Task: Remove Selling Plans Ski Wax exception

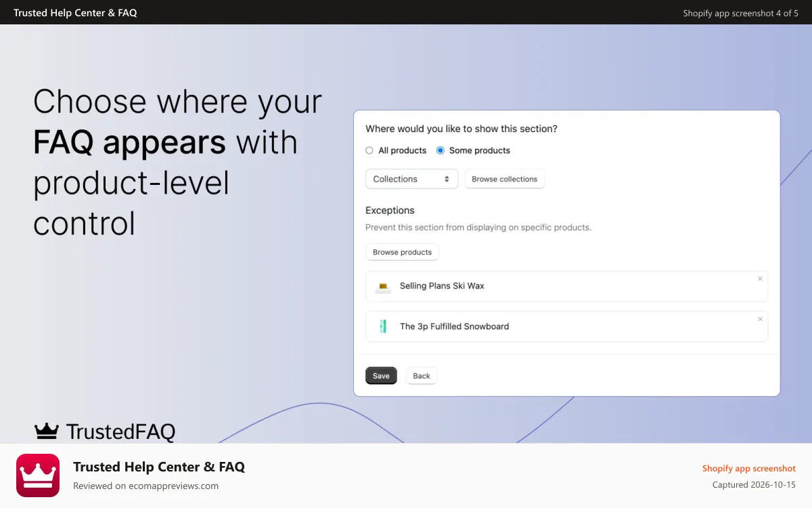Action: (x=760, y=278)
